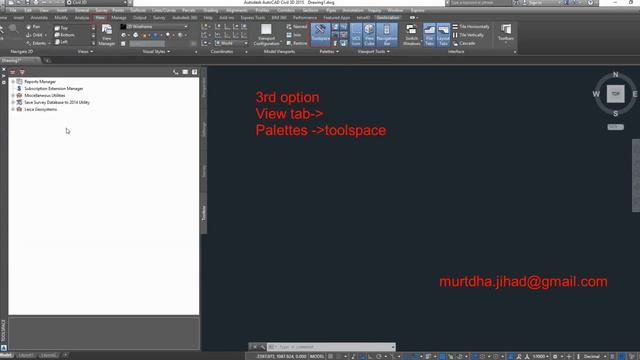Toggle the UCS Icon button
This screenshot has width=640, height=360.
356,35
